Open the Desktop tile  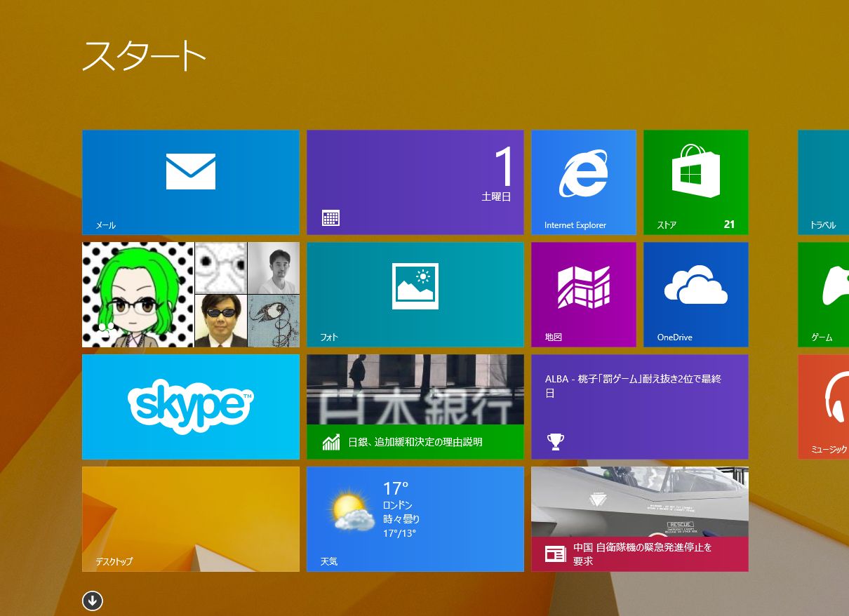tap(191, 519)
